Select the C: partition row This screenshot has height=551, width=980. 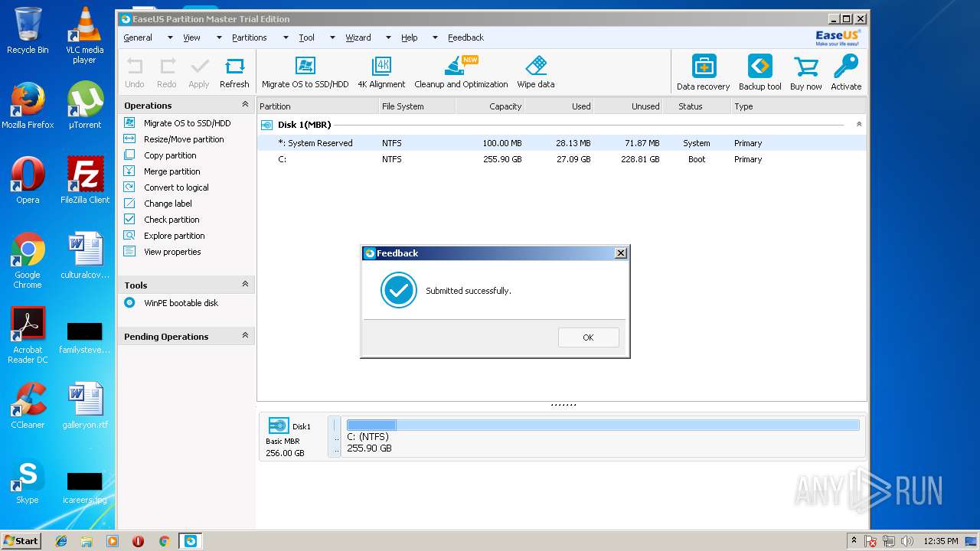pos(561,159)
